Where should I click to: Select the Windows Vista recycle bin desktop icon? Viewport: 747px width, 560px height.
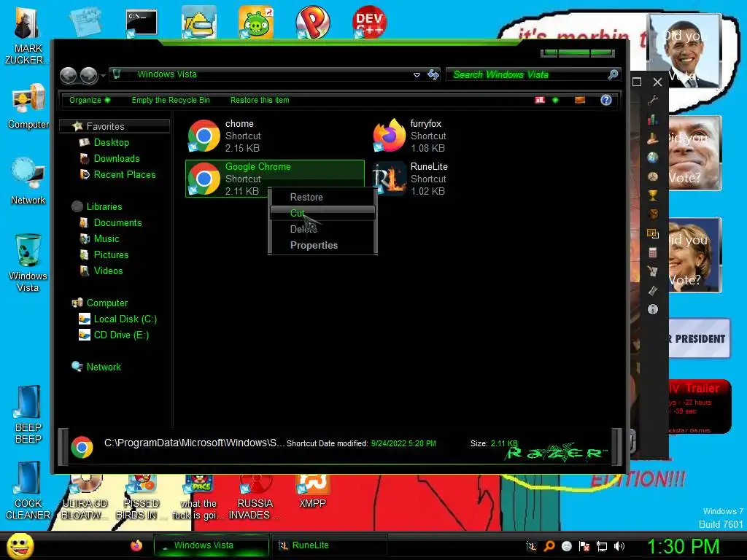(x=28, y=262)
